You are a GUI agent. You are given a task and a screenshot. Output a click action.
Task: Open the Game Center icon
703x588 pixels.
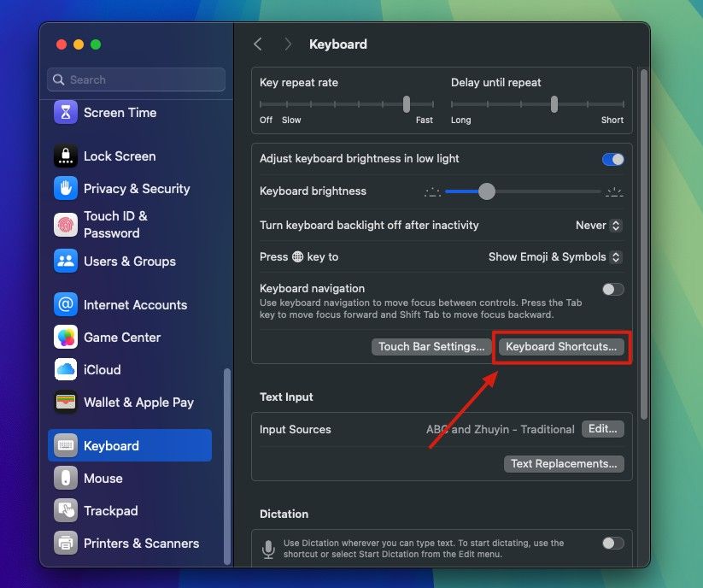(x=66, y=338)
